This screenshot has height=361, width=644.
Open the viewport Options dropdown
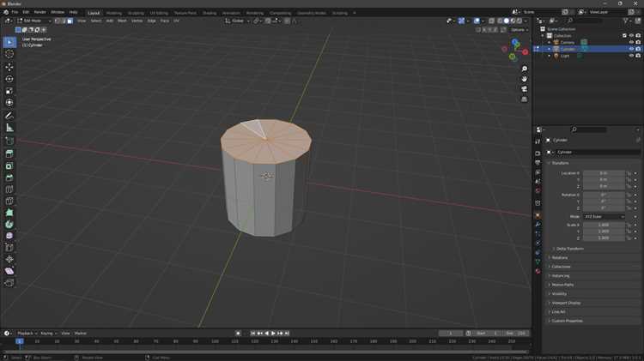click(x=519, y=29)
